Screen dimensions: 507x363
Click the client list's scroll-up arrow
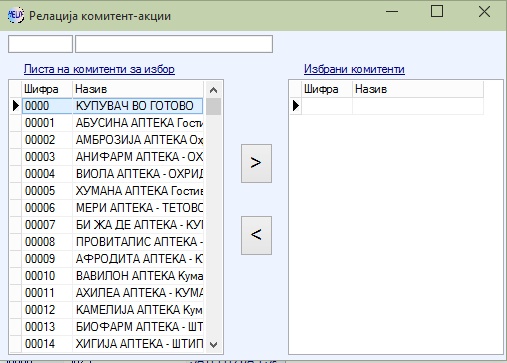pos(213,90)
